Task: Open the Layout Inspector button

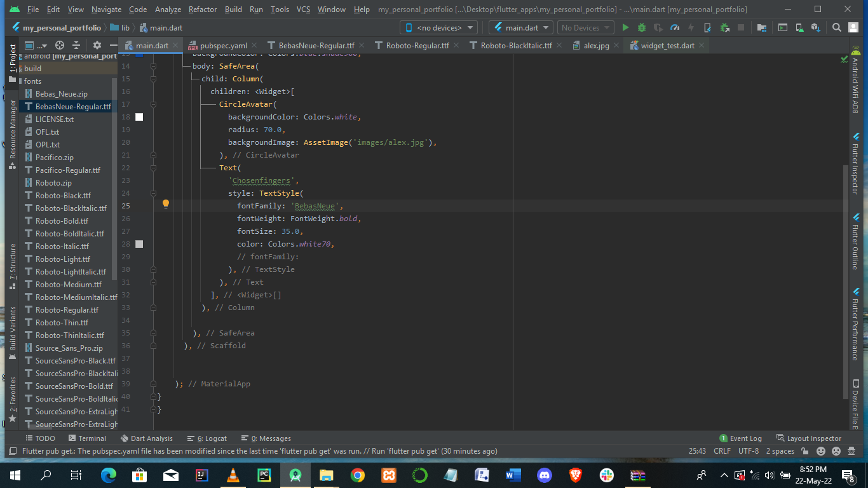Action: [x=808, y=438]
